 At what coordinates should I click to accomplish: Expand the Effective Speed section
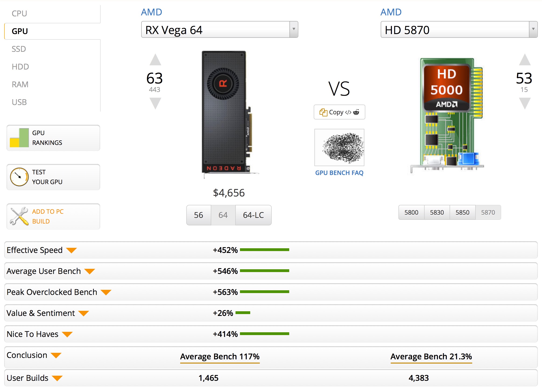pyautogui.click(x=71, y=250)
